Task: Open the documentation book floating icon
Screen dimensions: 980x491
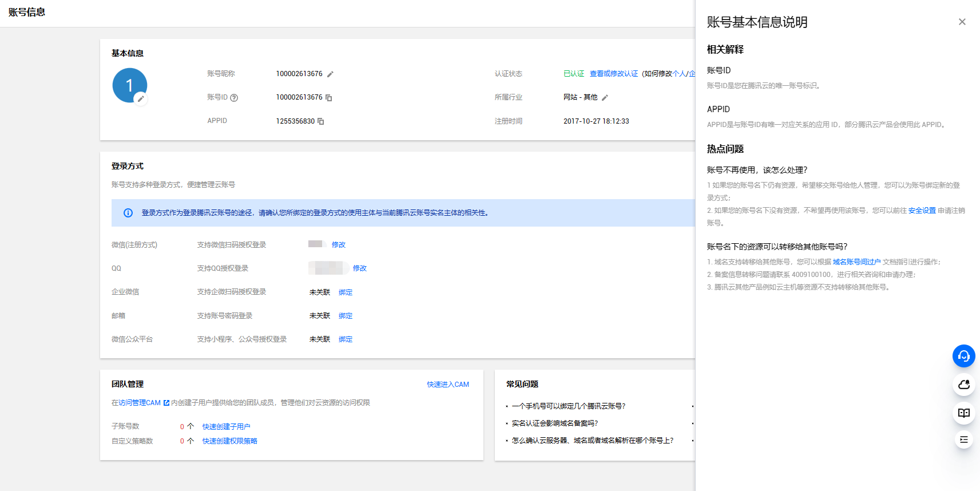Action: [963, 413]
